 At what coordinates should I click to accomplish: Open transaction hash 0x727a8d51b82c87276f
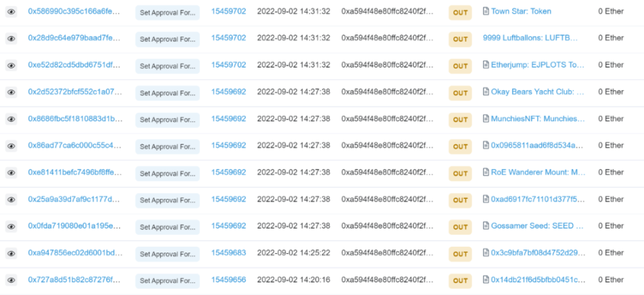pos(75,280)
